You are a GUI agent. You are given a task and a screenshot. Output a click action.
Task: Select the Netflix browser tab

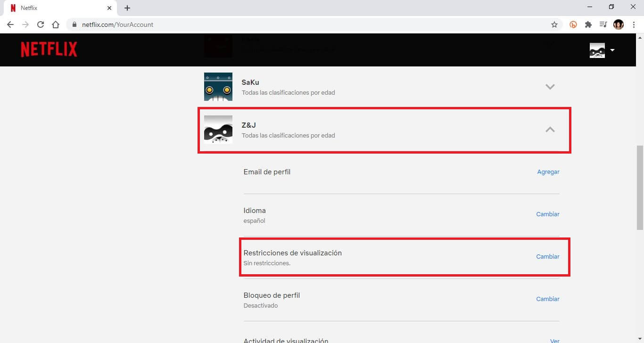point(59,8)
